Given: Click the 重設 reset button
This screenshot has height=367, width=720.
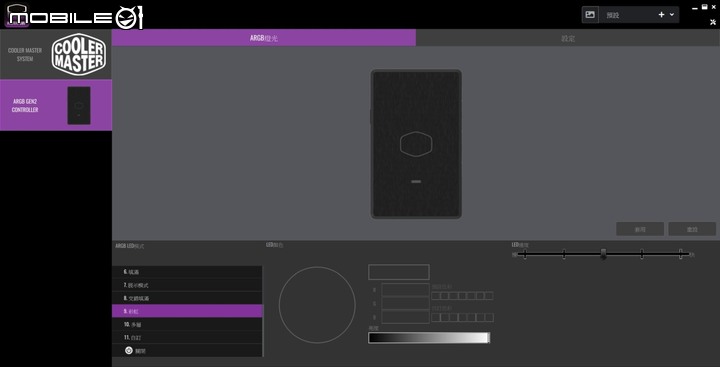Looking at the screenshot, I should 692,229.
